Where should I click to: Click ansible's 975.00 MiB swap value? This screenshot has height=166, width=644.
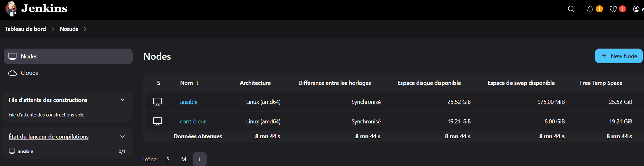551,102
